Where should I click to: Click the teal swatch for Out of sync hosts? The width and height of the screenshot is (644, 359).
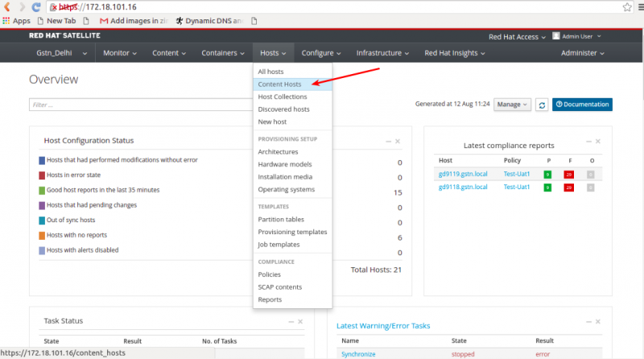[42, 221]
